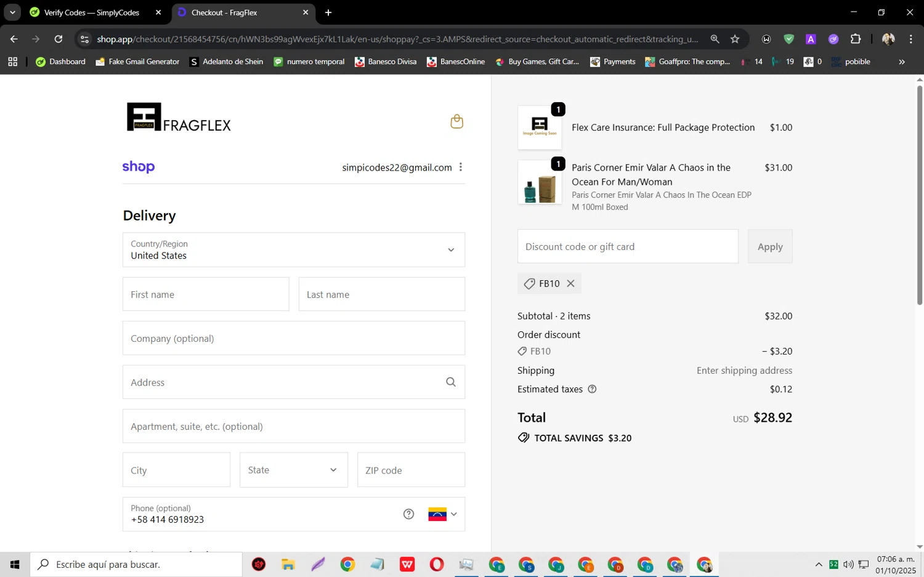Focus the Discount code or gift card field

[x=628, y=246]
